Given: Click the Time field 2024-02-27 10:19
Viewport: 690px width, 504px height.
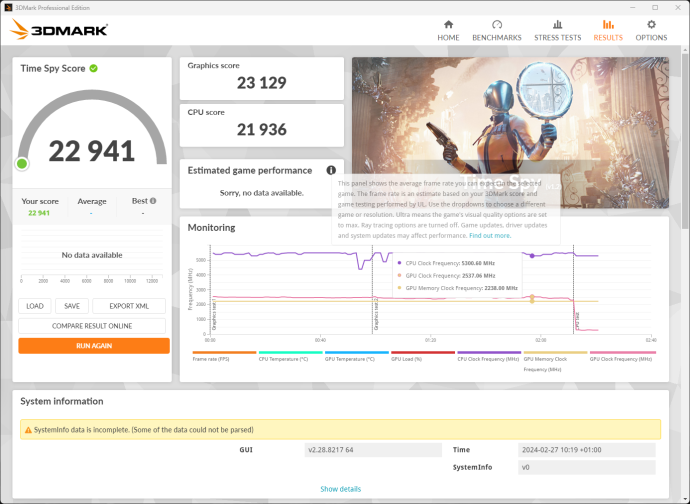Looking at the screenshot, I should pyautogui.click(x=587, y=450).
